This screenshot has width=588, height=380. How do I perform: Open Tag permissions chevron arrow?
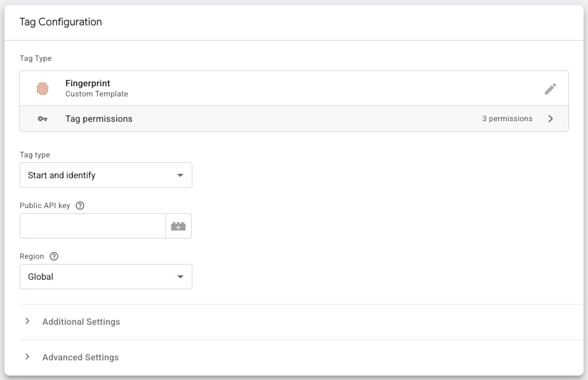tap(550, 119)
